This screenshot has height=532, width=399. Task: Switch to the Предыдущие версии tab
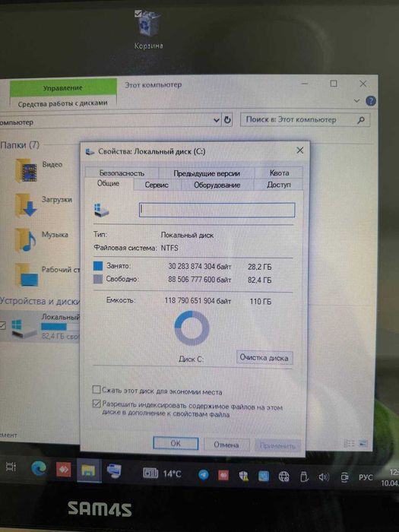tap(207, 173)
